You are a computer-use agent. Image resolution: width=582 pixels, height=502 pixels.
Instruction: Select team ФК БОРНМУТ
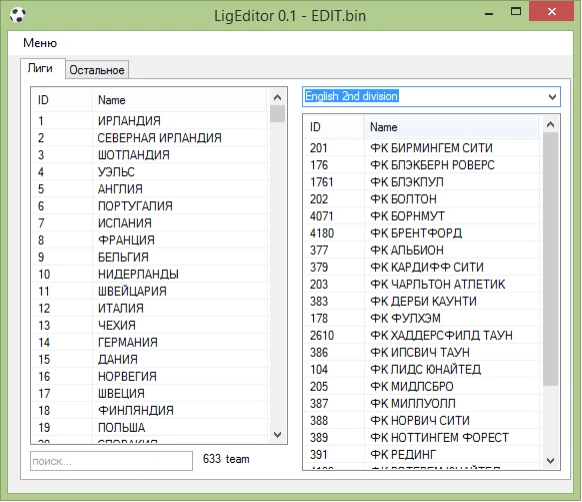[x=422, y=216]
